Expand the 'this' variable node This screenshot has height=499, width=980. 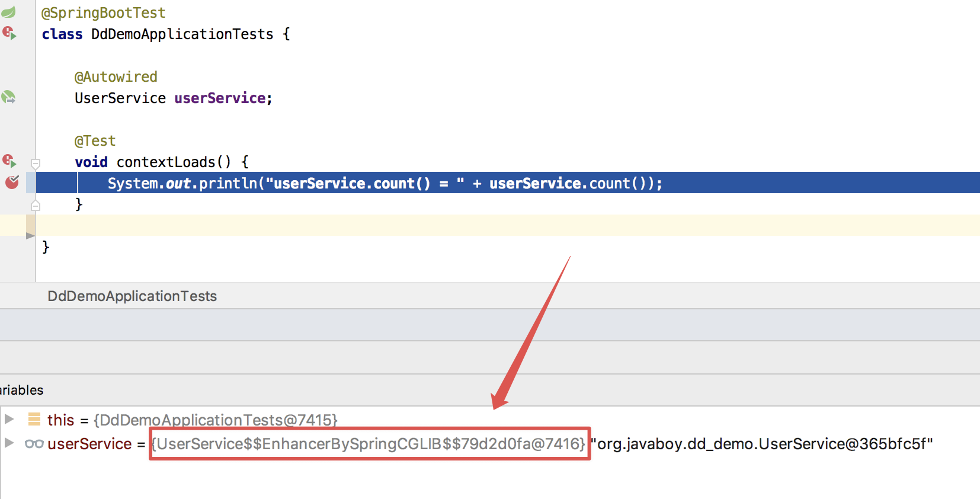point(9,419)
